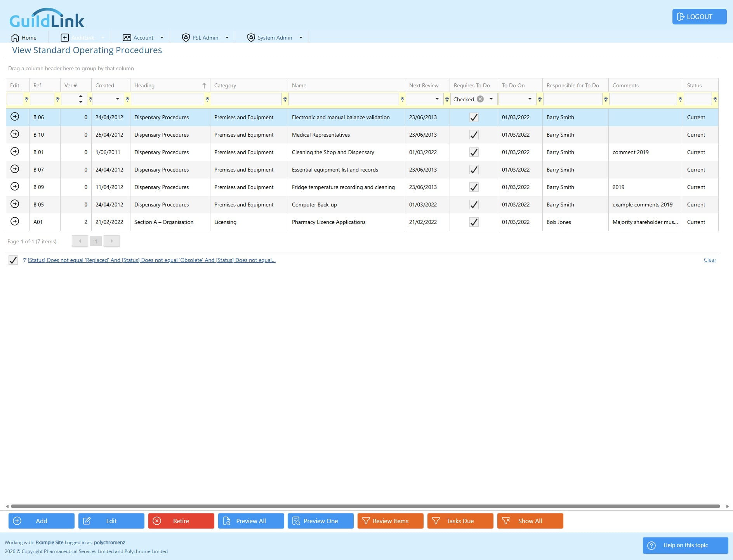Toggle Requires To Do checkbox for Medical Representatives
The height and width of the screenshot is (560, 733).
pos(474,135)
